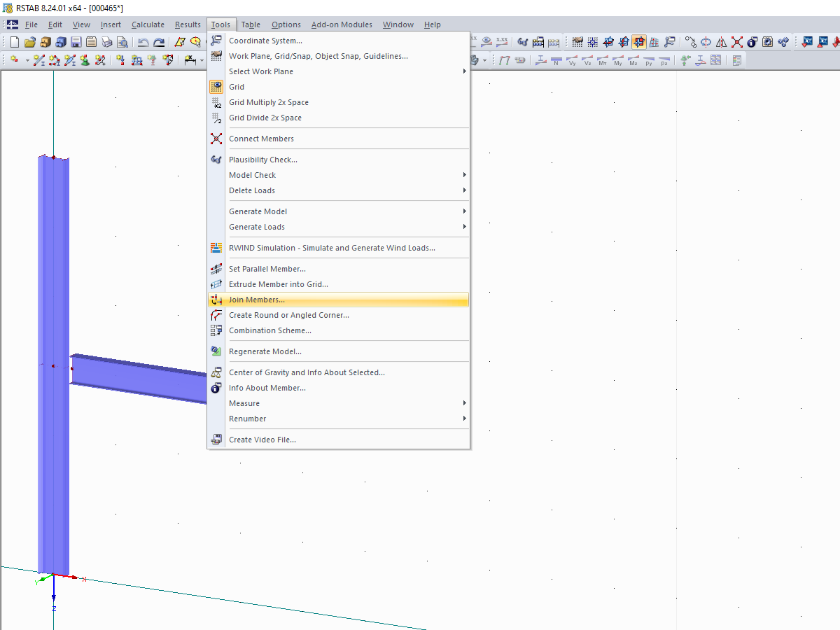Choose Extrude Member into Grid...
The height and width of the screenshot is (630, 840).
[338, 284]
